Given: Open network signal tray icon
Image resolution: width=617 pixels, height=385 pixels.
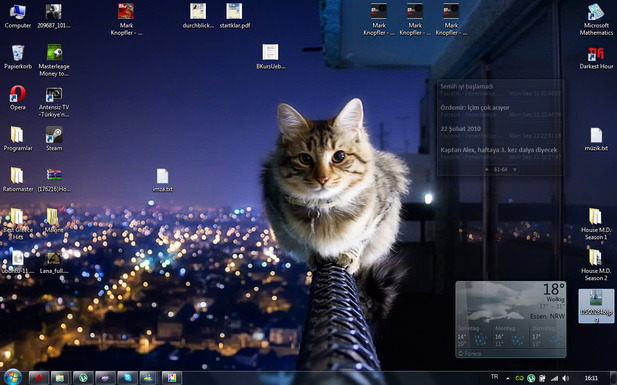Looking at the screenshot, I should click(554, 378).
